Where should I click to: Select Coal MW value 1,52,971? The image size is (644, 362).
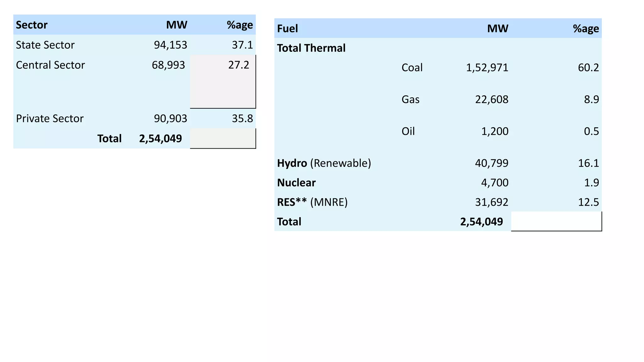pyautogui.click(x=487, y=68)
